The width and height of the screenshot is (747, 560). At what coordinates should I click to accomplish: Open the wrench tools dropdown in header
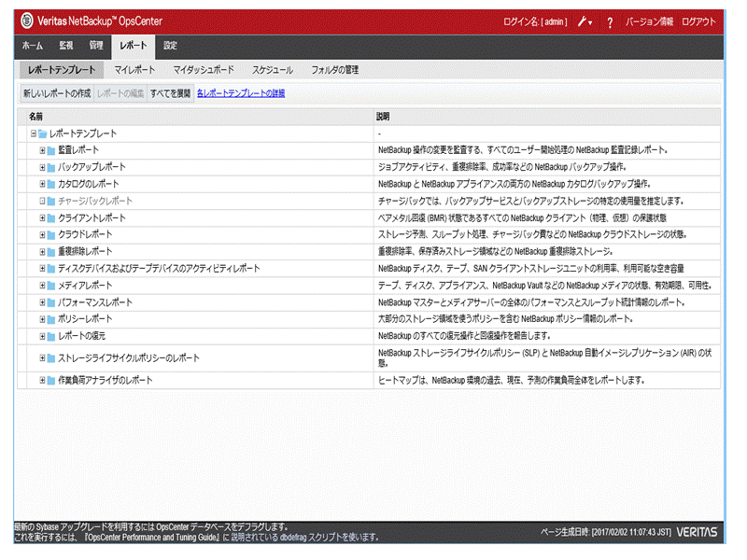(585, 21)
